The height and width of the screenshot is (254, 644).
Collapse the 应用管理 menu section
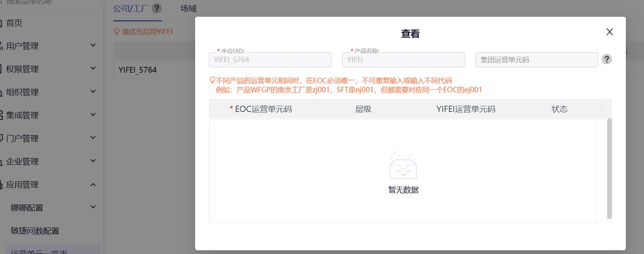93,185
